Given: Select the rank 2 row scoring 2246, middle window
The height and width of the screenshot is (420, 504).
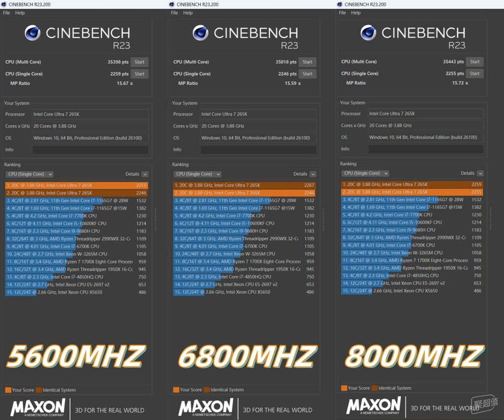Looking at the screenshot, I should [245, 193].
